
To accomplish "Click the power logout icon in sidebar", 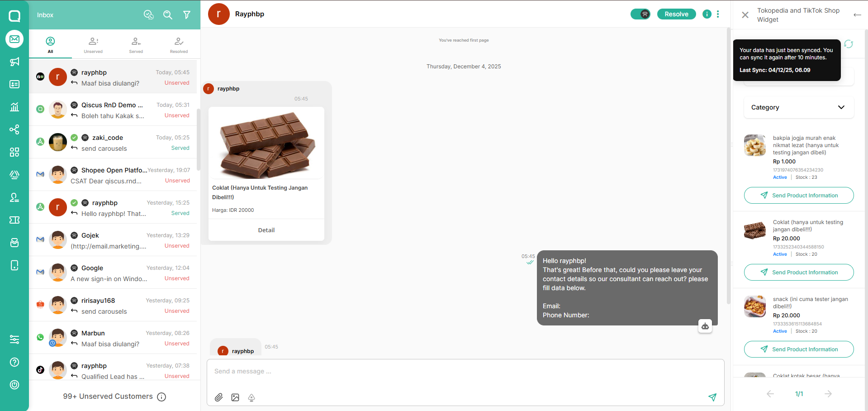I will [x=14, y=385].
